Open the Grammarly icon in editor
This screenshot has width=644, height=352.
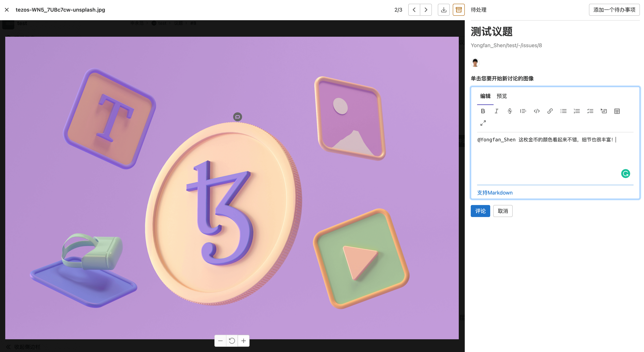click(x=625, y=174)
